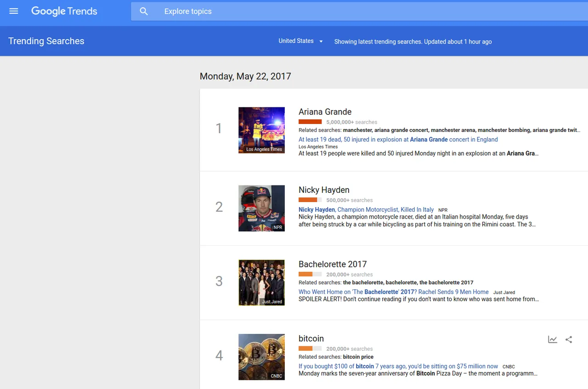Select related search 'manchester arena'
This screenshot has width=588, height=389.
tap(452, 130)
